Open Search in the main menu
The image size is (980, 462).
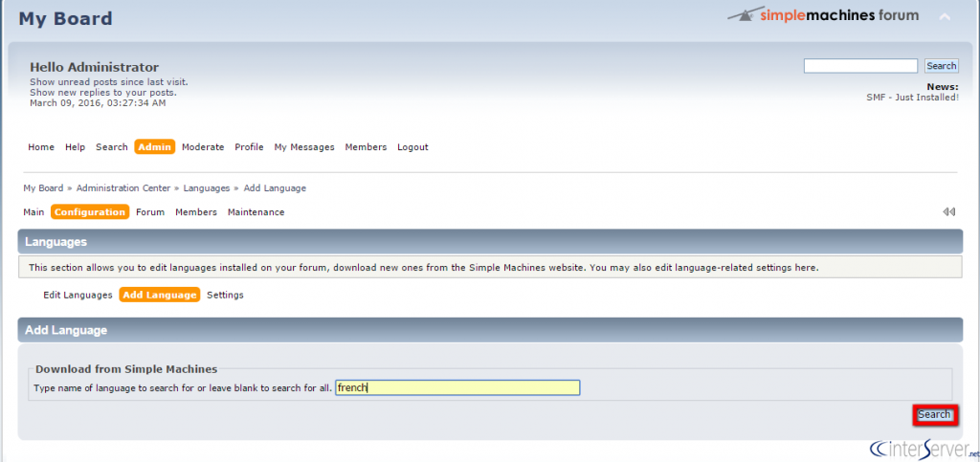[112, 147]
